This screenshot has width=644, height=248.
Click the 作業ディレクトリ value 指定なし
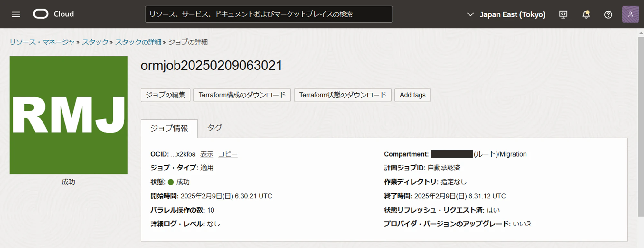click(454, 182)
